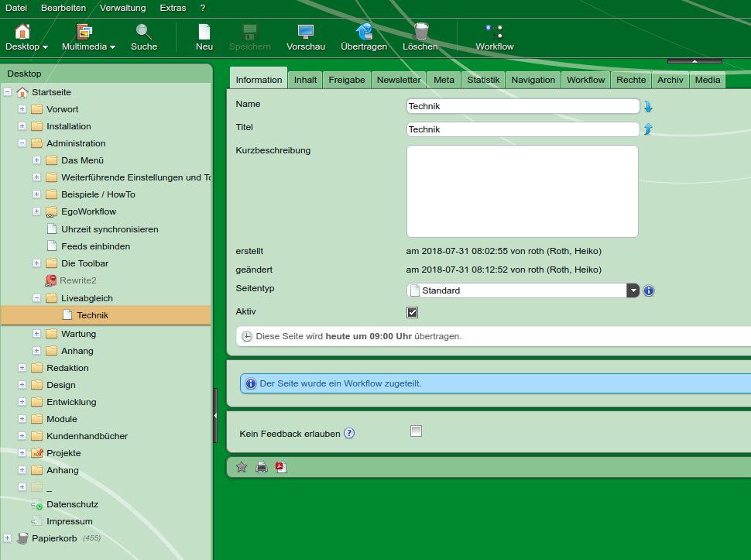Switch to the Archiv tab

(670, 80)
